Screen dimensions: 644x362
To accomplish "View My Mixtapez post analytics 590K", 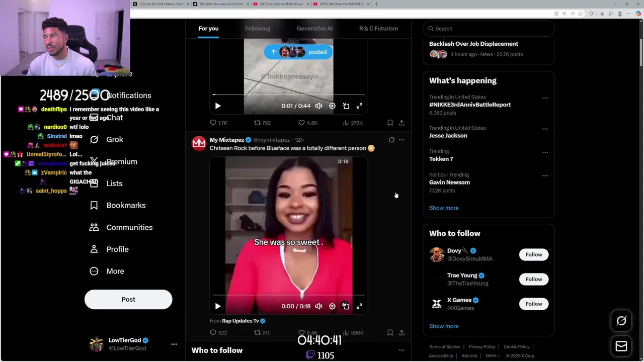I will pos(353,333).
